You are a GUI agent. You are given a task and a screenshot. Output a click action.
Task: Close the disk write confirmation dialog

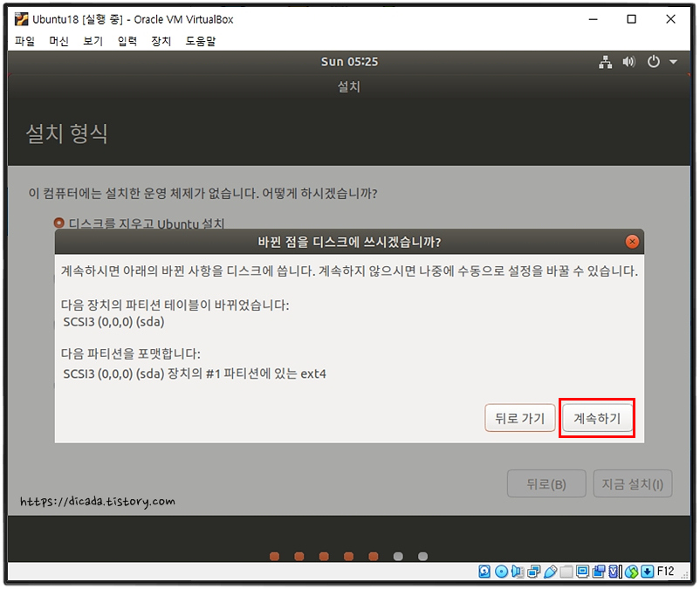[632, 242]
